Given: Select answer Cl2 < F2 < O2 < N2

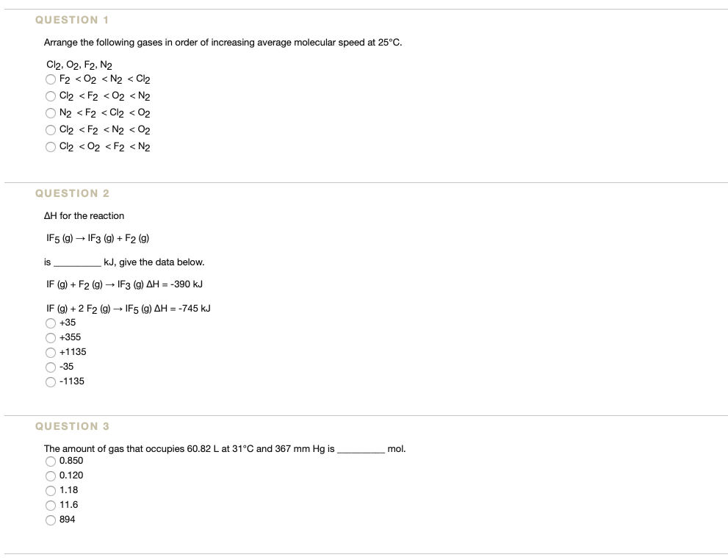Looking at the screenshot, I should point(50,96).
